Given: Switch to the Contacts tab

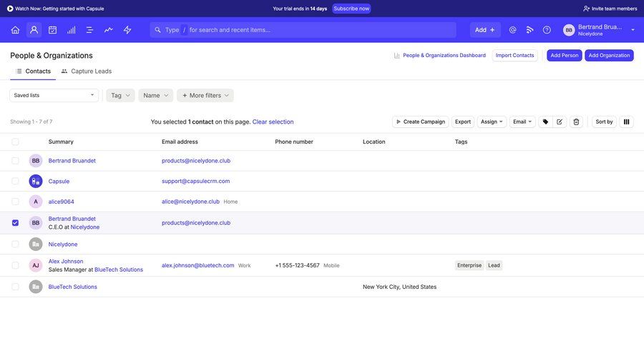Looking at the screenshot, I should (x=33, y=71).
